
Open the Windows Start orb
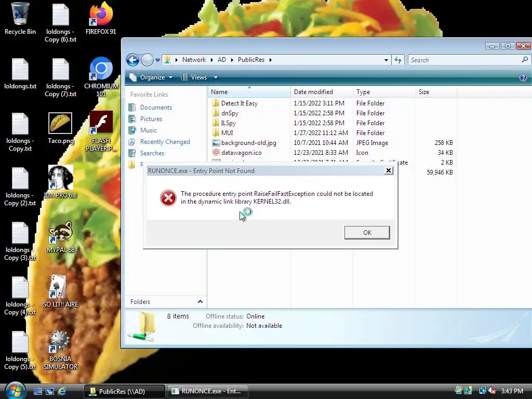click(x=15, y=391)
